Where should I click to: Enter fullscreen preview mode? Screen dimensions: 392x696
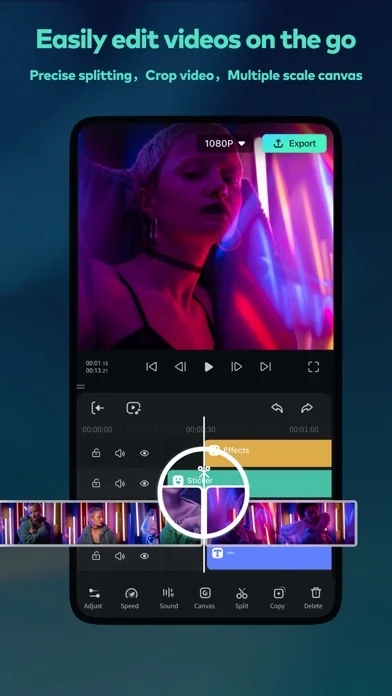313,367
